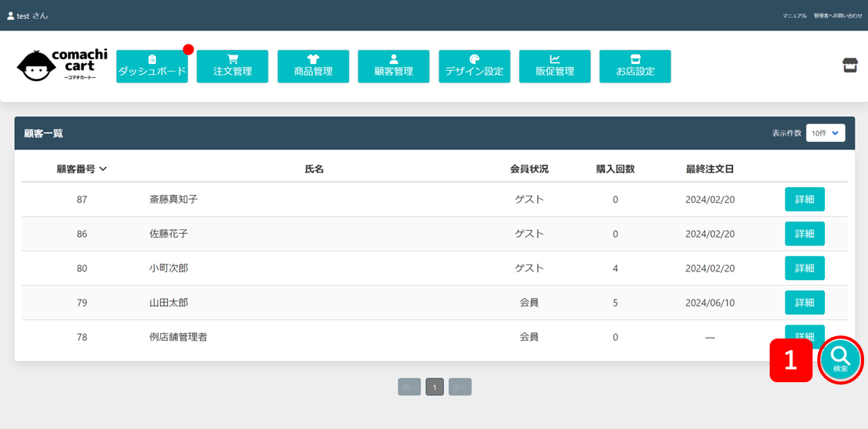Click the name 斎藤真知子
The image size is (868, 429).
pos(173,200)
